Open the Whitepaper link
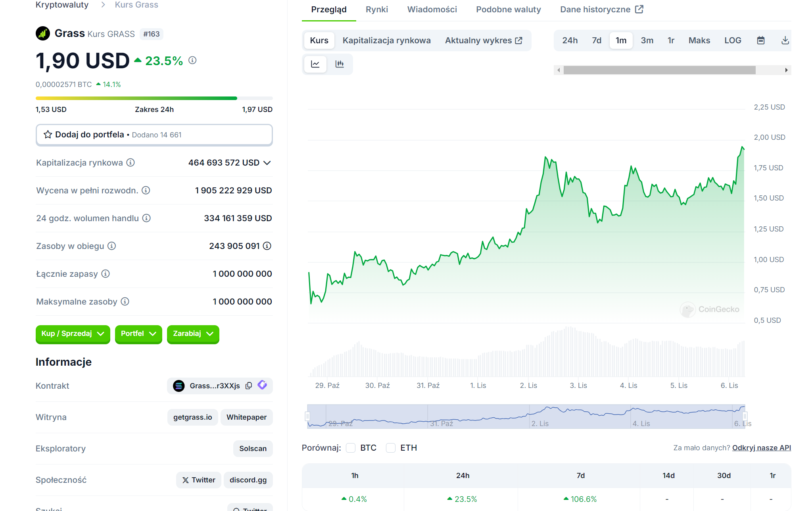 pyautogui.click(x=246, y=417)
